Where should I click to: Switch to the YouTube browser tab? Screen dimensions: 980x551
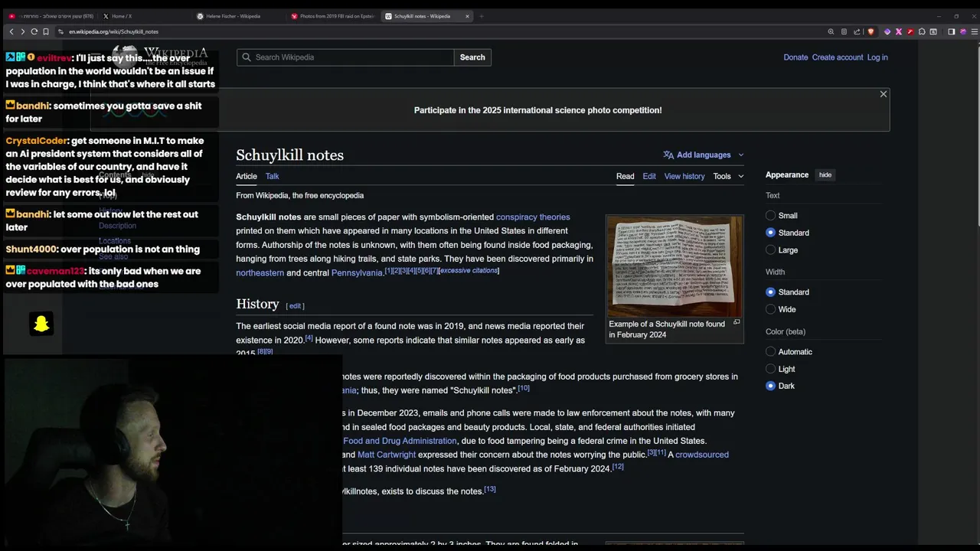(x=51, y=16)
